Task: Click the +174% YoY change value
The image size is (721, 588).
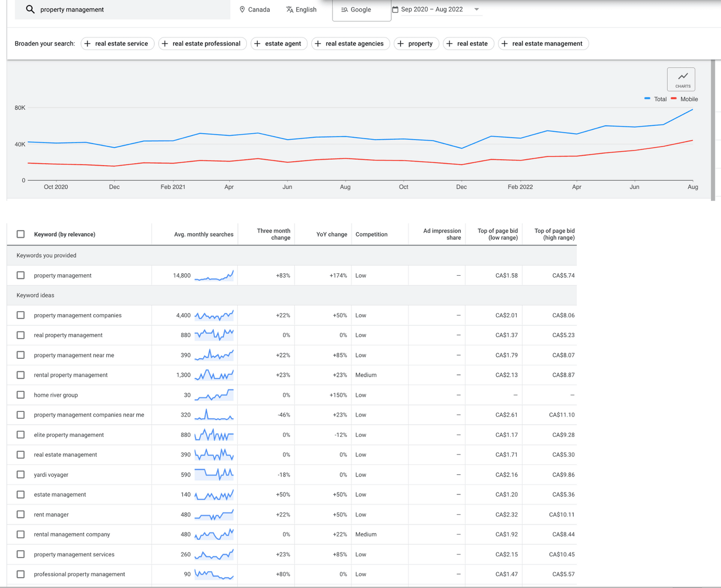Action: tap(338, 275)
